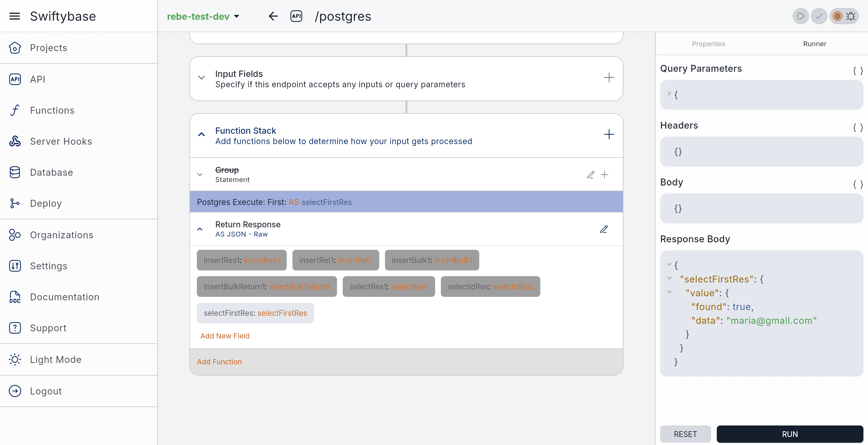
Task: Click the "AS JSON - Raw" label
Action: (241, 234)
